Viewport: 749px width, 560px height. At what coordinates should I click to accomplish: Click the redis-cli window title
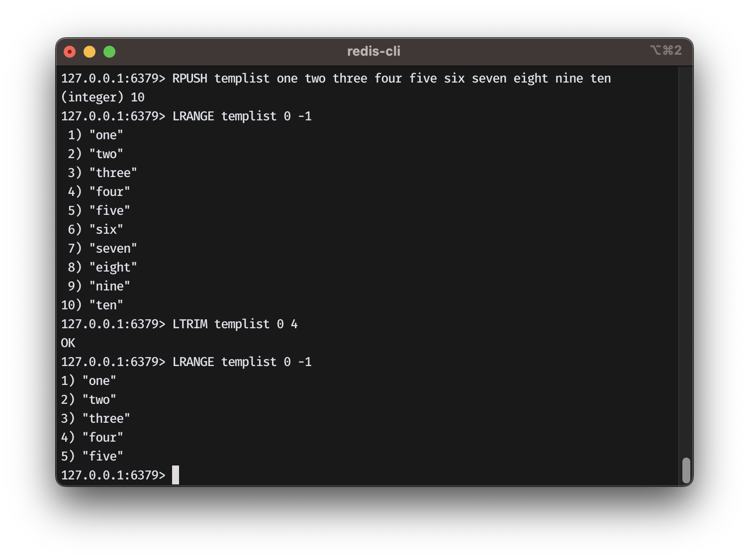pyautogui.click(x=374, y=51)
